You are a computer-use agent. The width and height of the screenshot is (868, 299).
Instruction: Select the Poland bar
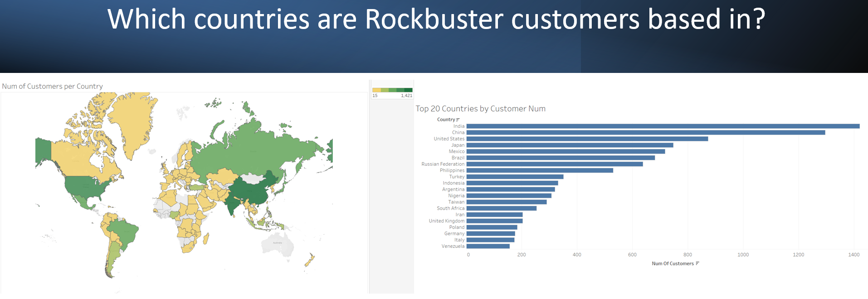pos(492,227)
